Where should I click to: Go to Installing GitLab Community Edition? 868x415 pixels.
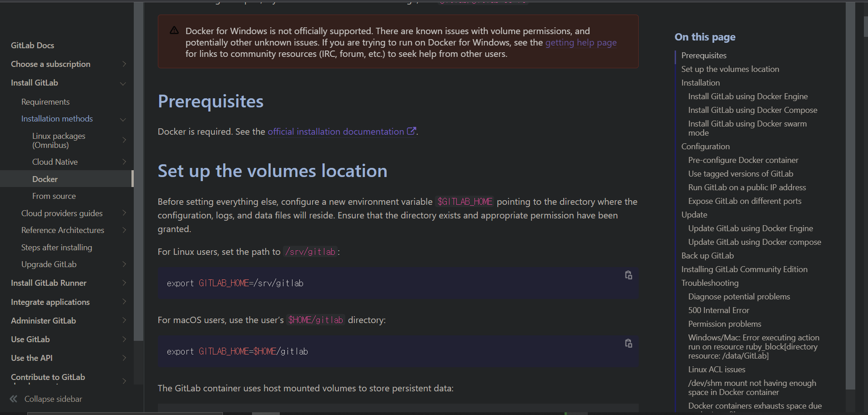coord(744,269)
